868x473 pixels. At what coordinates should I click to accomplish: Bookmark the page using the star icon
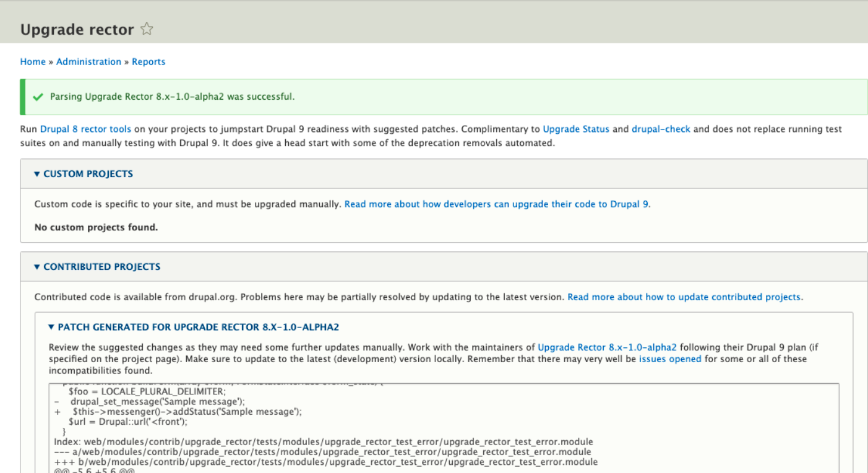point(146,28)
